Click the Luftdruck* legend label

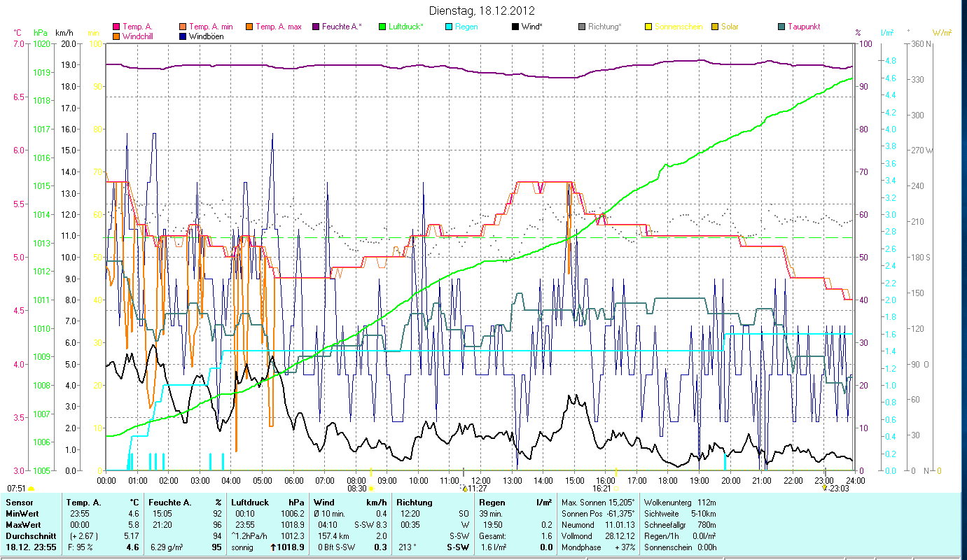(x=406, y=27)
